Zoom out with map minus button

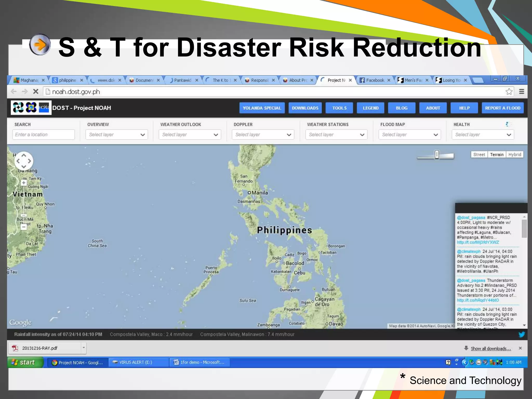[x=24, y=227]
